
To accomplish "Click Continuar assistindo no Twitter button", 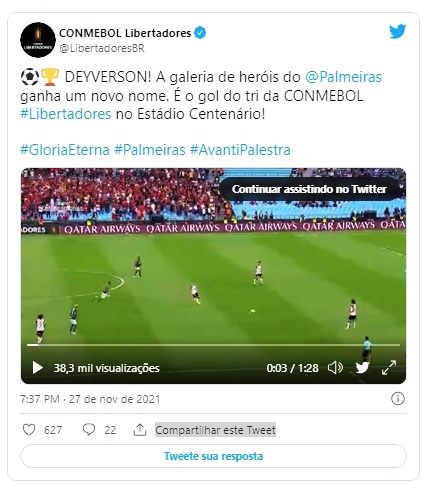I will pos(309,189).
